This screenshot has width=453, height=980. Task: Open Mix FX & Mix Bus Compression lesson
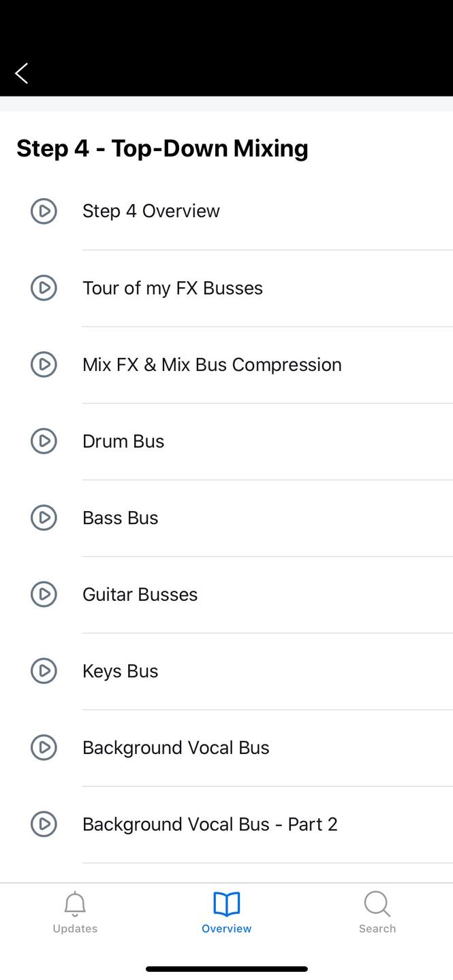[212, 365]
